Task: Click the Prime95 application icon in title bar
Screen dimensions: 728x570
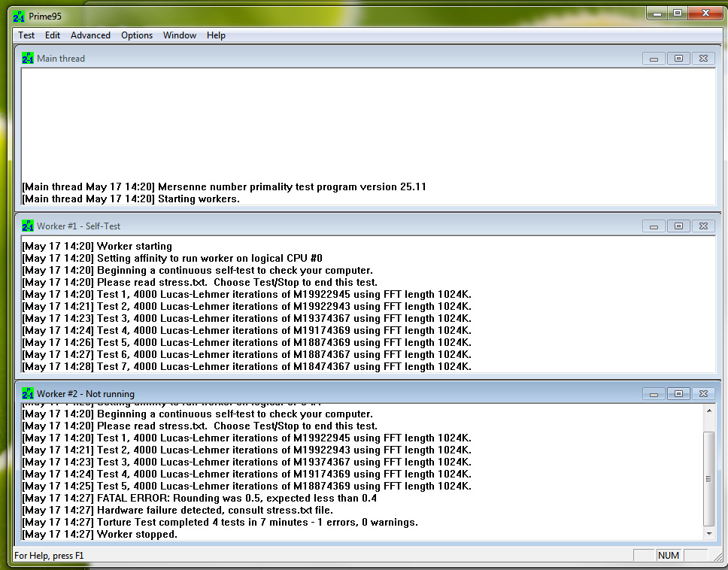Action: [19, 17]
